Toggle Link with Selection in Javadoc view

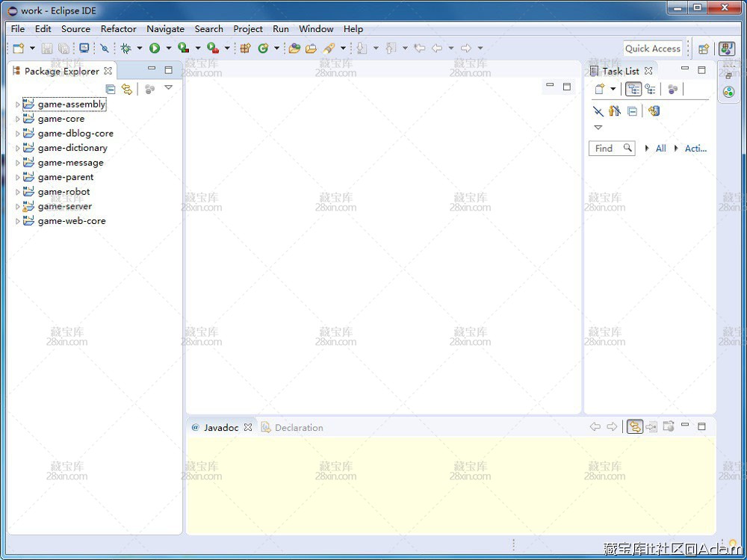[634, 426]
